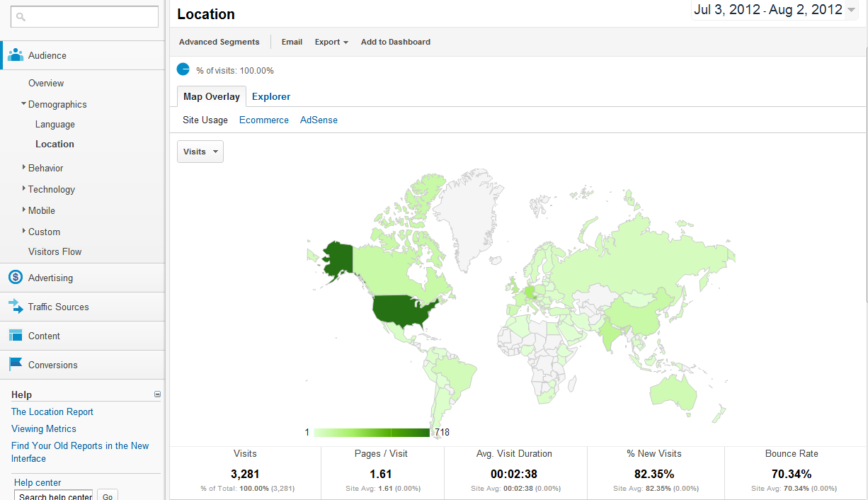The width and height of the screenshot is (868, 500).
Task: Open the Export dropdown menu
Action: tap(331, 42)
